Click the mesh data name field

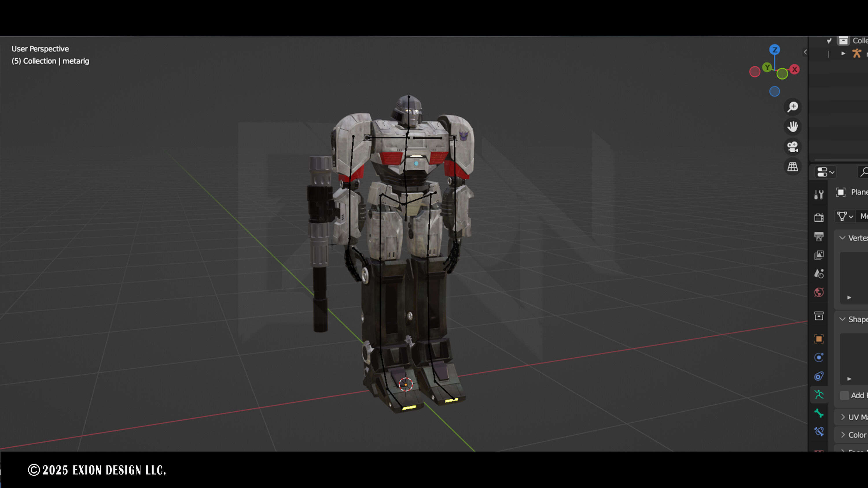(862, 216)
